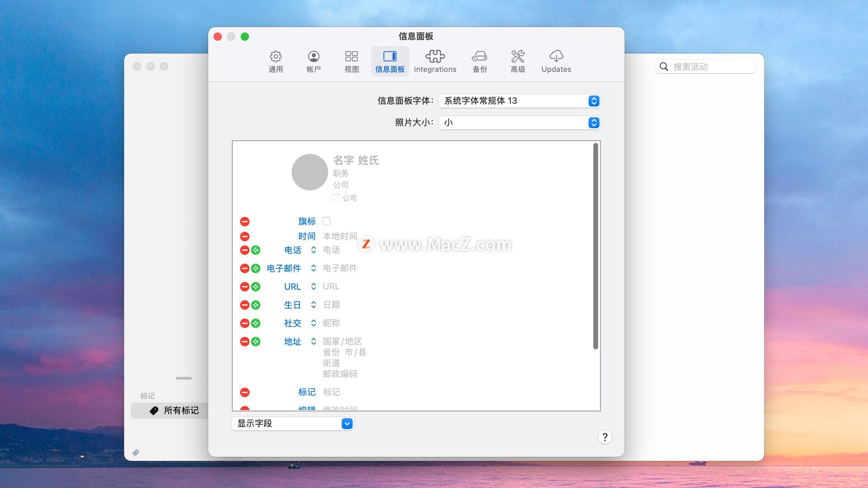868x488 pixels.
Task: Check the 公司 company checkbox
Action: (x=335, y=198)
